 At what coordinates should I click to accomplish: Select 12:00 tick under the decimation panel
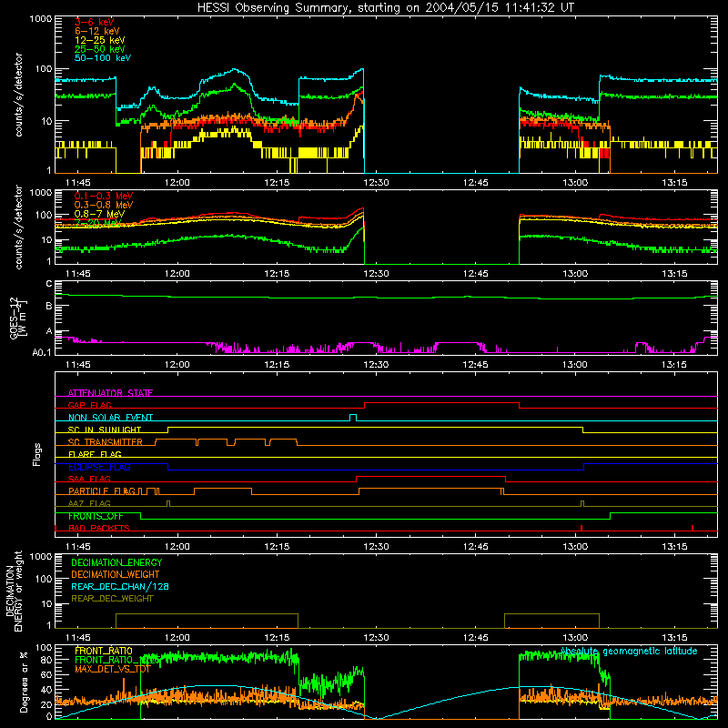click(177, 638)
